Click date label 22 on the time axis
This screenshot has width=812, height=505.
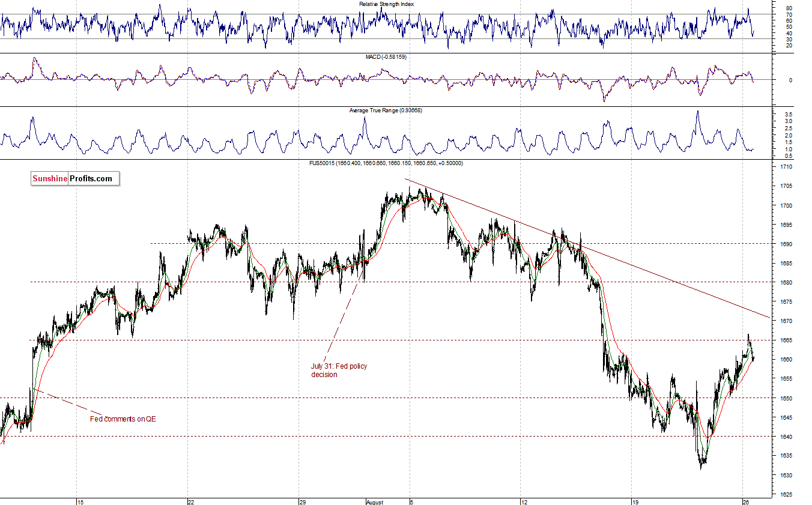click(x=191, y=501)
